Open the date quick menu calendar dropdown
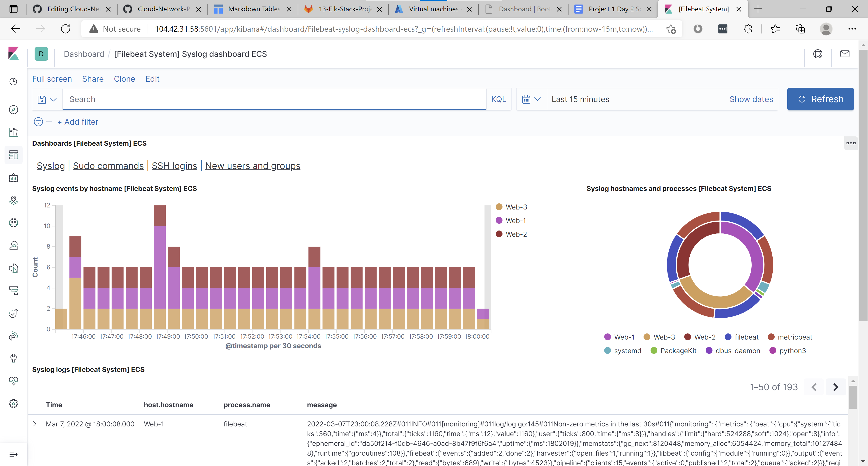The image size is (868, 466). 531,100
